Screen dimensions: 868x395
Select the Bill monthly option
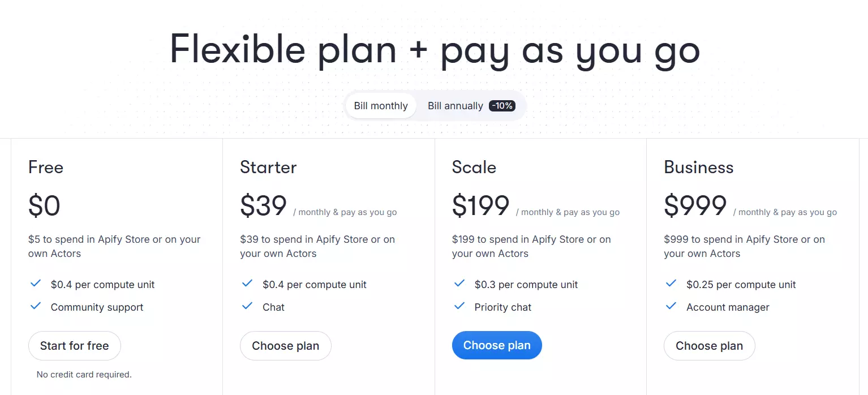click(x=381, y=106)
